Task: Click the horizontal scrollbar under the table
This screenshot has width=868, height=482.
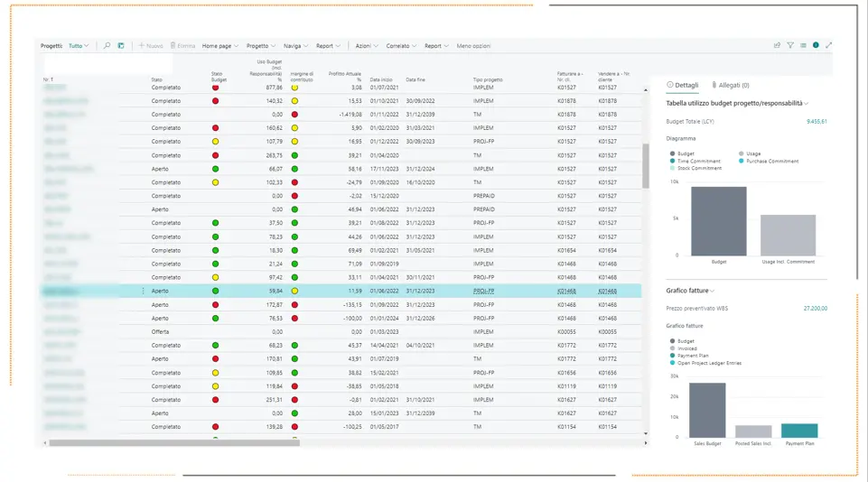Action: point(174,442)
